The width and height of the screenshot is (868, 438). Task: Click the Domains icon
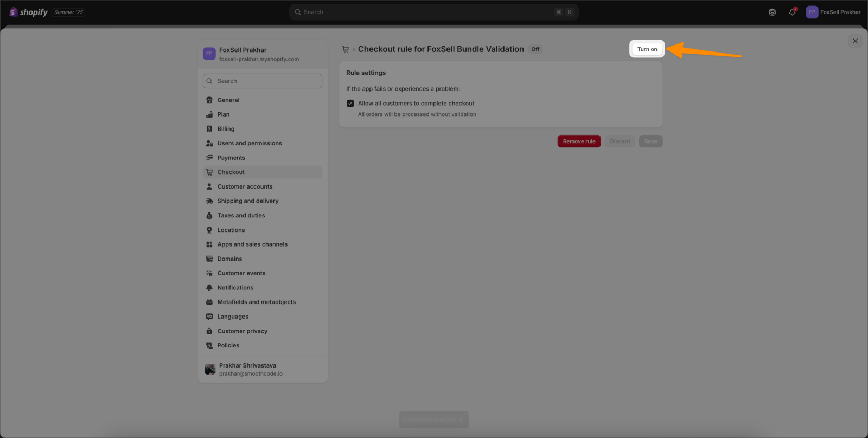209,259
